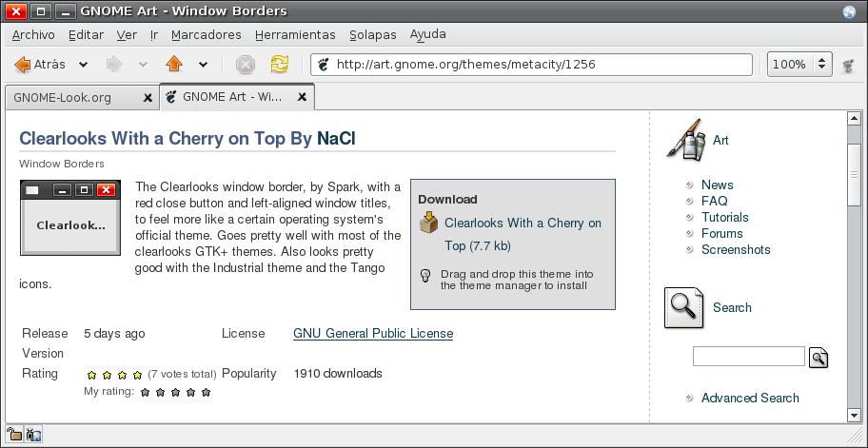868x448 pixels.
Task: Open the Tutorials link
Action: point(724,217)
